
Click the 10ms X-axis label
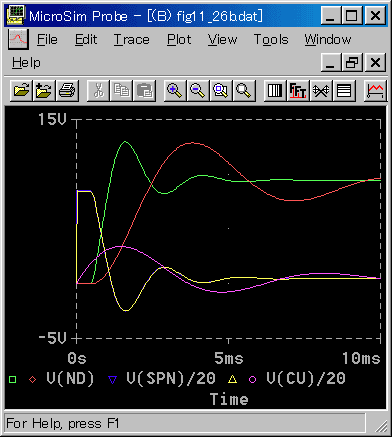tap(361, 359)
